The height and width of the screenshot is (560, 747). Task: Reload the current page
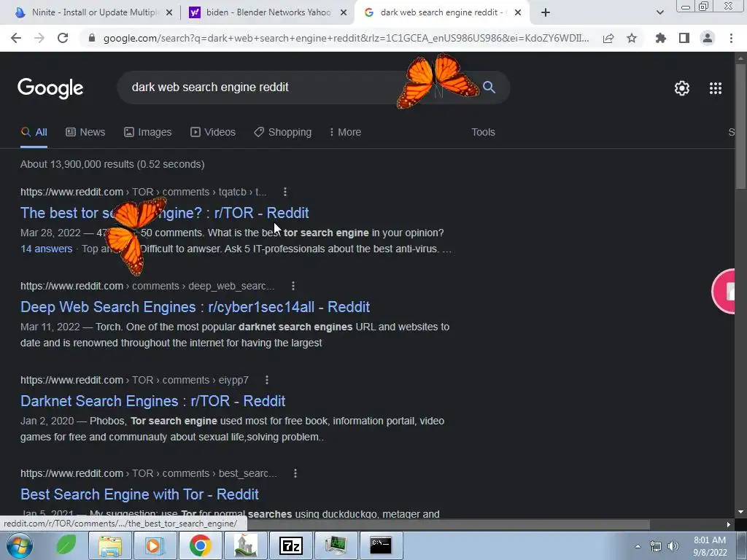pyautogui.click(x=63, y=38)
